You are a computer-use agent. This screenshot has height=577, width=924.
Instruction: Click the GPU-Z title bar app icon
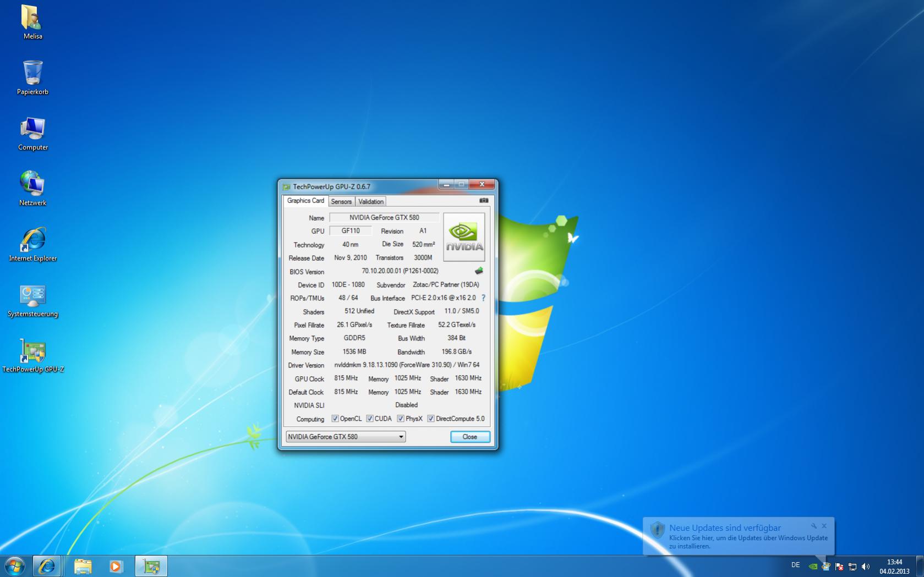286,186
